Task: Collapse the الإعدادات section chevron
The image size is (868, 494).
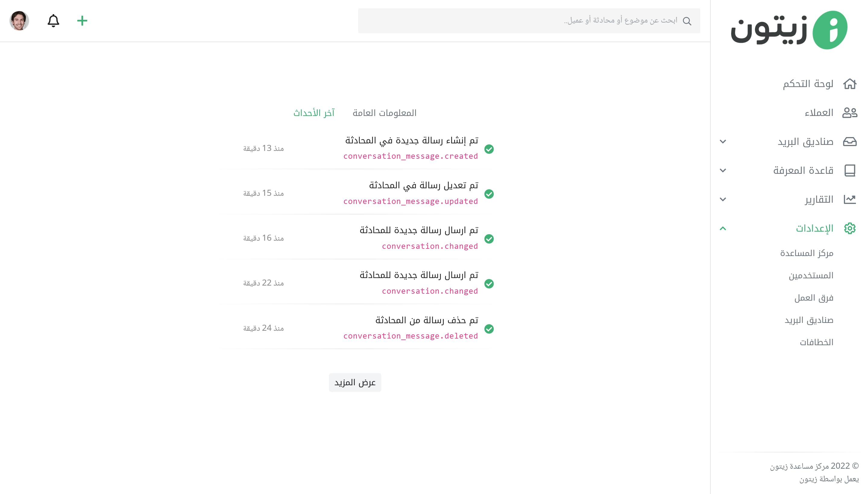Action: click(723, 228)
